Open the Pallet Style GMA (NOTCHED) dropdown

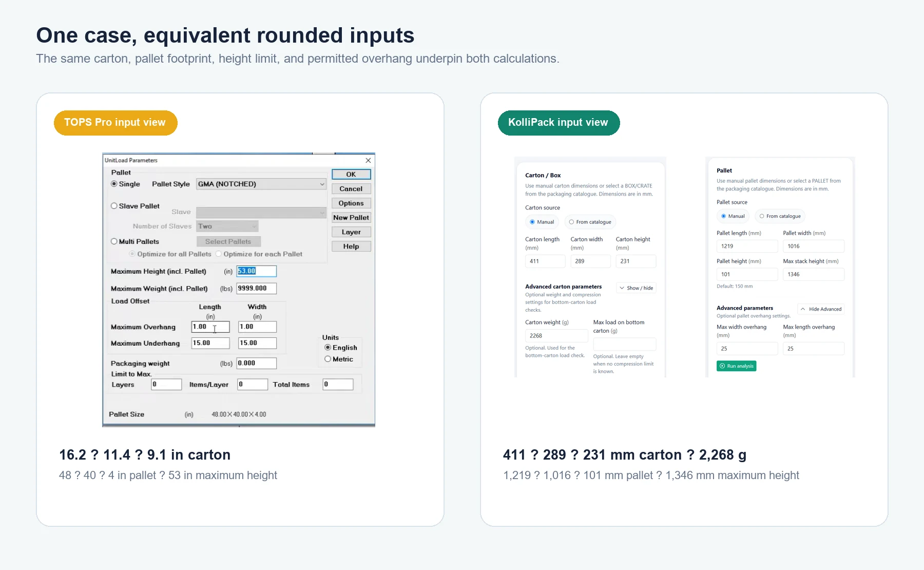pos(261,184)
